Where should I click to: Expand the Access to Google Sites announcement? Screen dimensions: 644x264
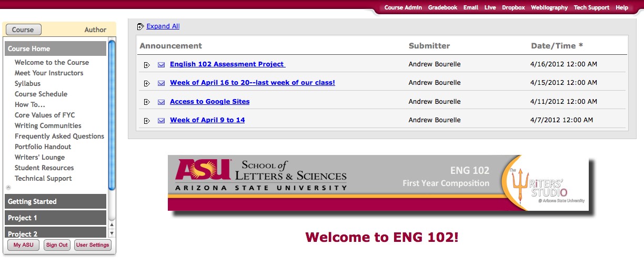pyautogui.click(x=147, y=102)
